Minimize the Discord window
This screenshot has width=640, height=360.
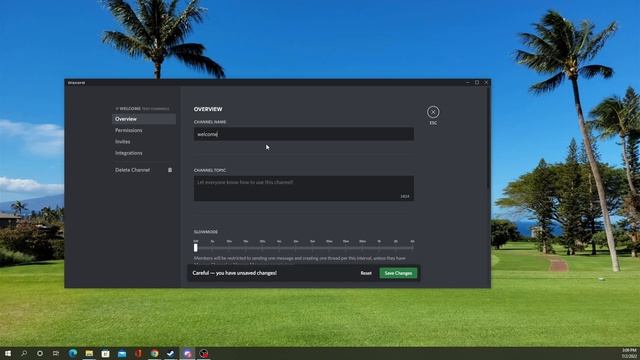468,82
